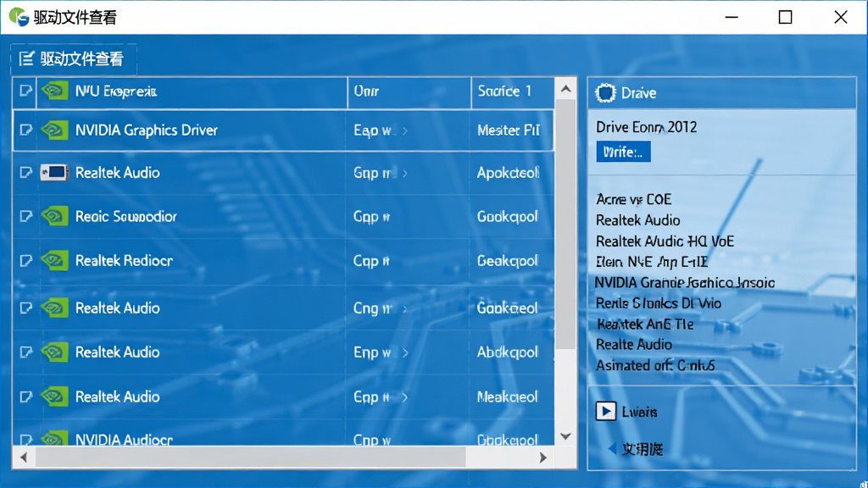Select the NVIDIA Graphics Driver name
Image resolution: width=868 pixels, height=488 pixels.
pos(146,130)
